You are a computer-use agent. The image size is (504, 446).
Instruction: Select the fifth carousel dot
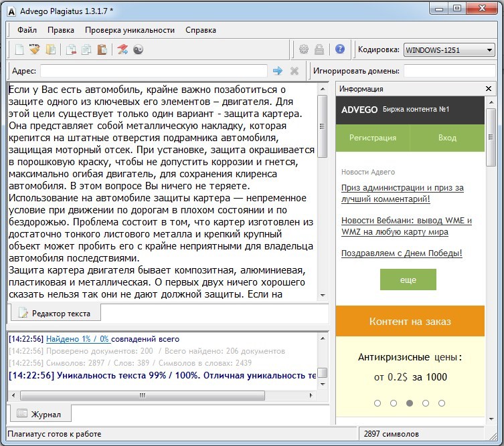point(442,403)
